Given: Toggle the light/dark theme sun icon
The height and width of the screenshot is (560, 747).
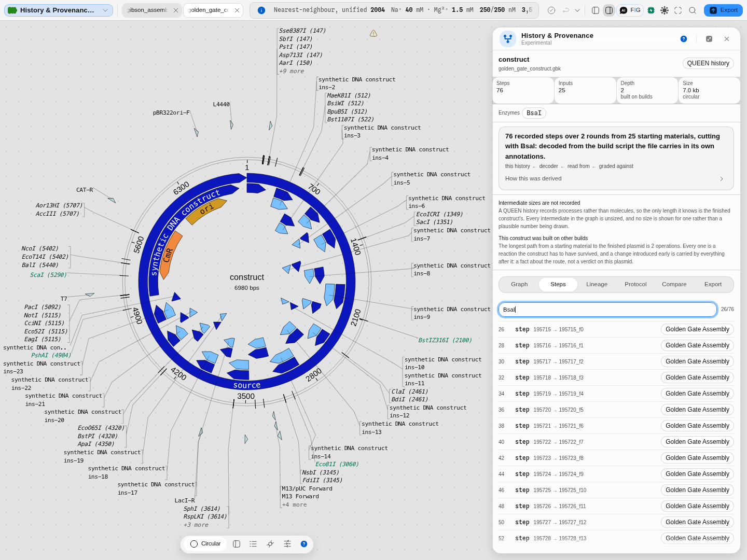Looking at the screenshot, I should 665,10.
